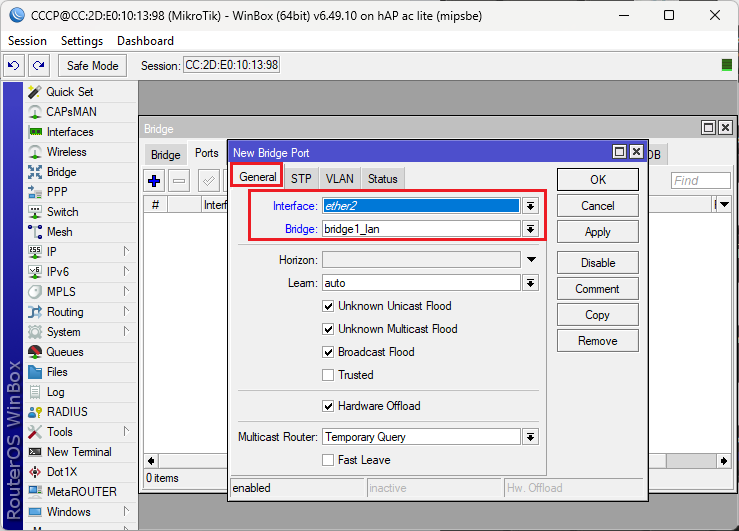Click the redo arrow in the toolbar
This screenshot has height=531, width=739.
coord(39,65)
